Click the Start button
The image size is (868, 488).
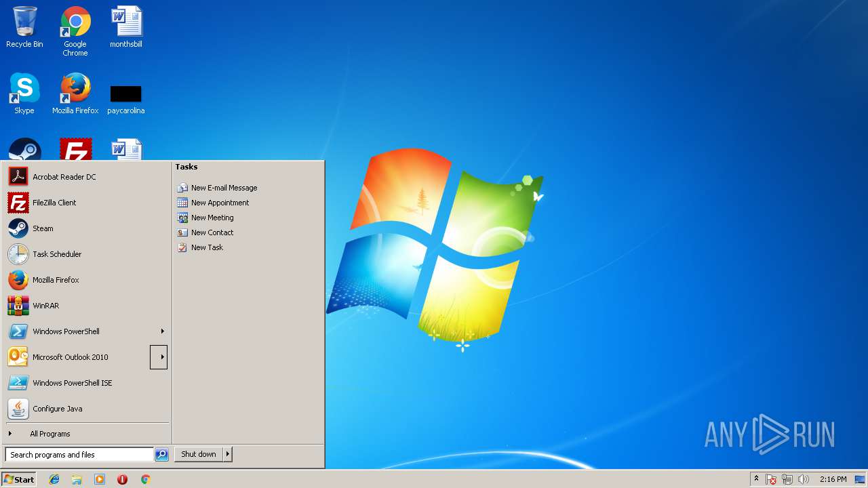[x=19, y=479]
